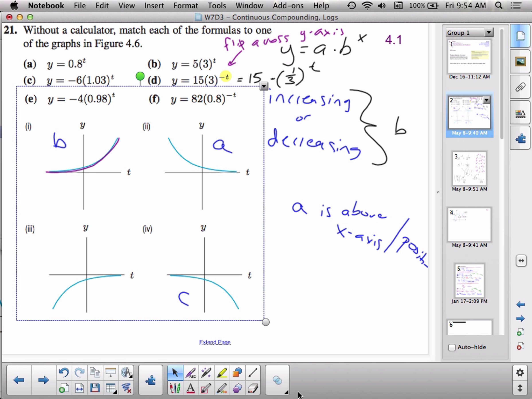Open the selected object's menu arrow

pyautogui.click(x=264, y=86)
